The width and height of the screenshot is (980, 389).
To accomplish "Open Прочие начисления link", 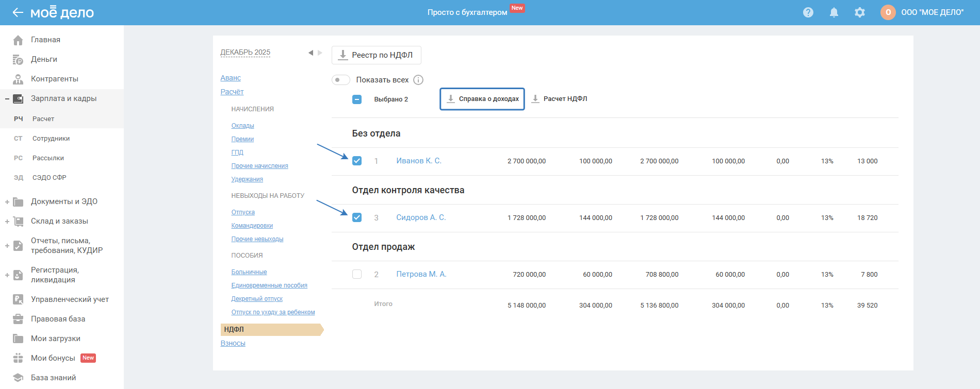I will (x=260, y=166).
